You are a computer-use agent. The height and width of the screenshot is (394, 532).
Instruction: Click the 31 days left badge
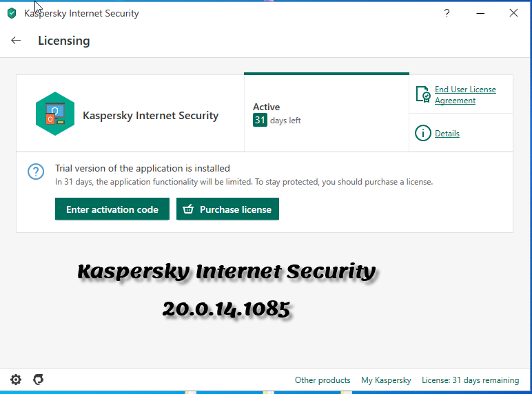pos(260,120)
